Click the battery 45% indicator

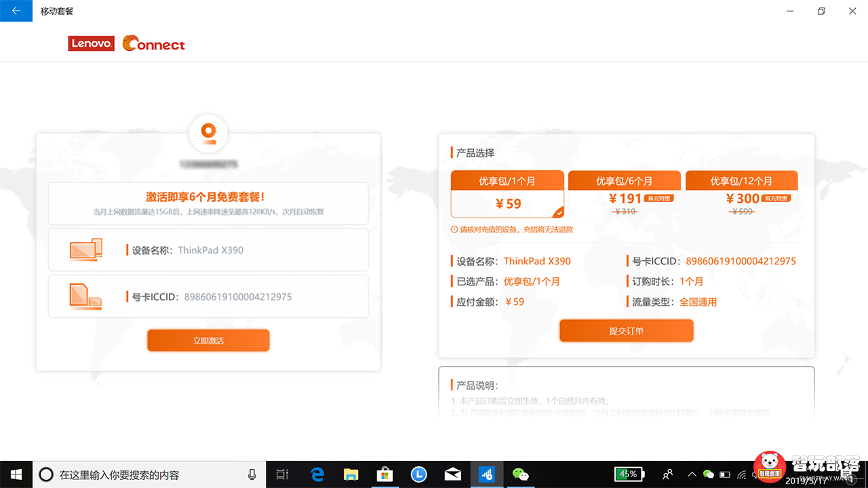pyautogui.click(x=629, y=474)
